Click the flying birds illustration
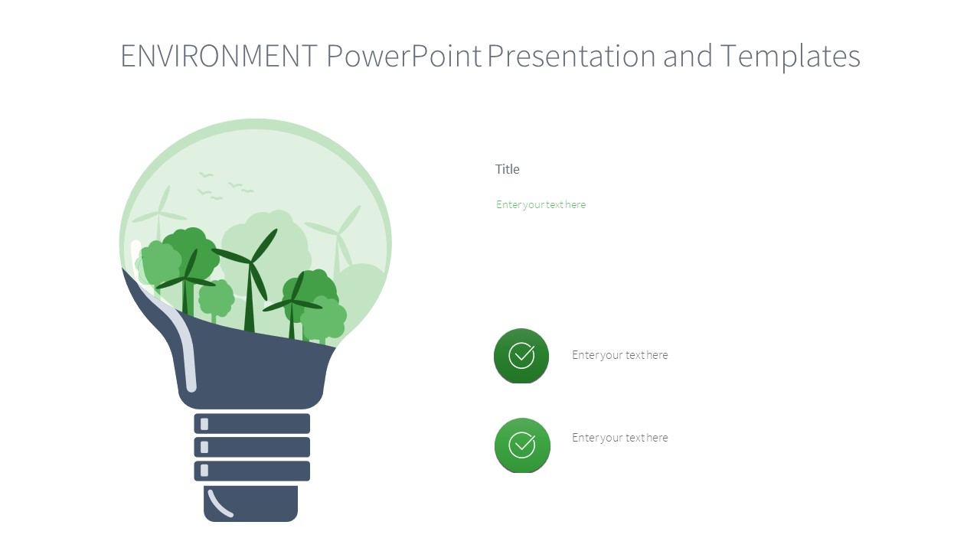 tap(224, 187)
